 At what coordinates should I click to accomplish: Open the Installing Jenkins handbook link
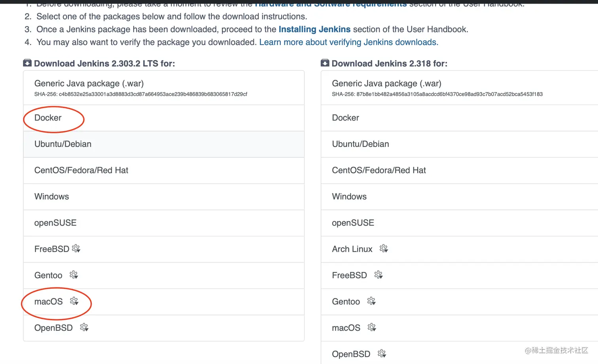314,29
